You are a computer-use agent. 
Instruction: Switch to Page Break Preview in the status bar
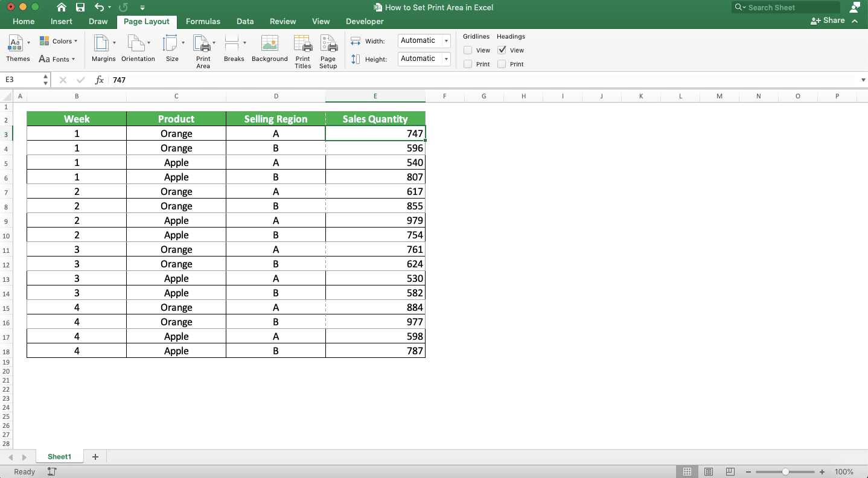(x=730, y=471)
